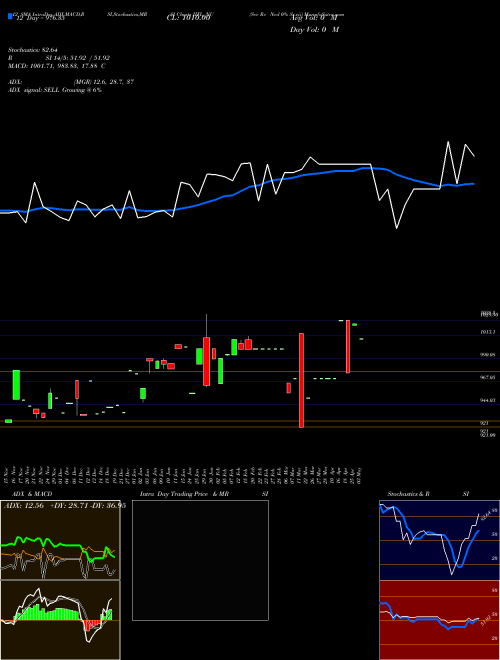
Task: Click the 'Day Vol: 0 M' label
Action: click(x=314, y=29)
